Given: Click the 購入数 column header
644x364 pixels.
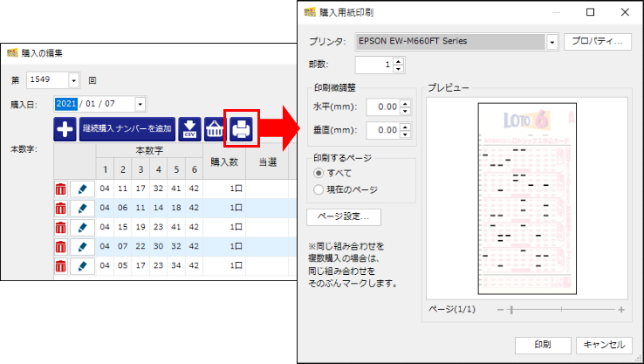Looking at the screenshot, I should (224, 161).
